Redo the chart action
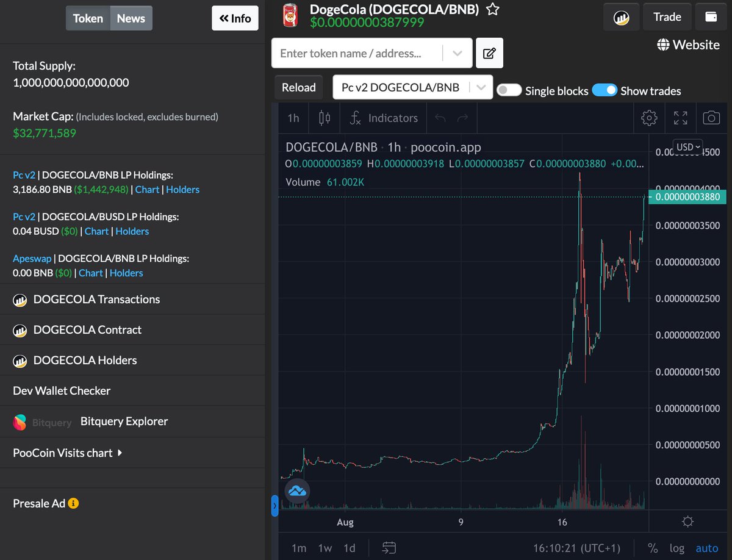 pos(462,118)
